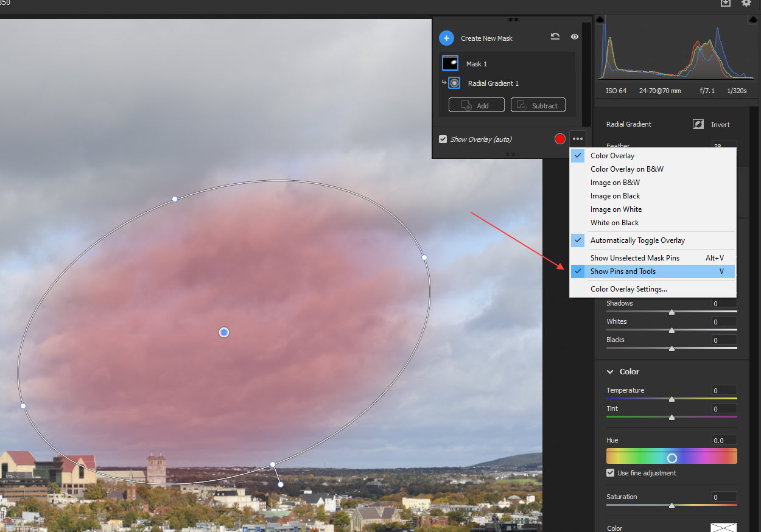This screenshot has width=761, height=532.
Task: Click Show Unselected Mask Pins menu entry
Action: (x=635, y=257)
